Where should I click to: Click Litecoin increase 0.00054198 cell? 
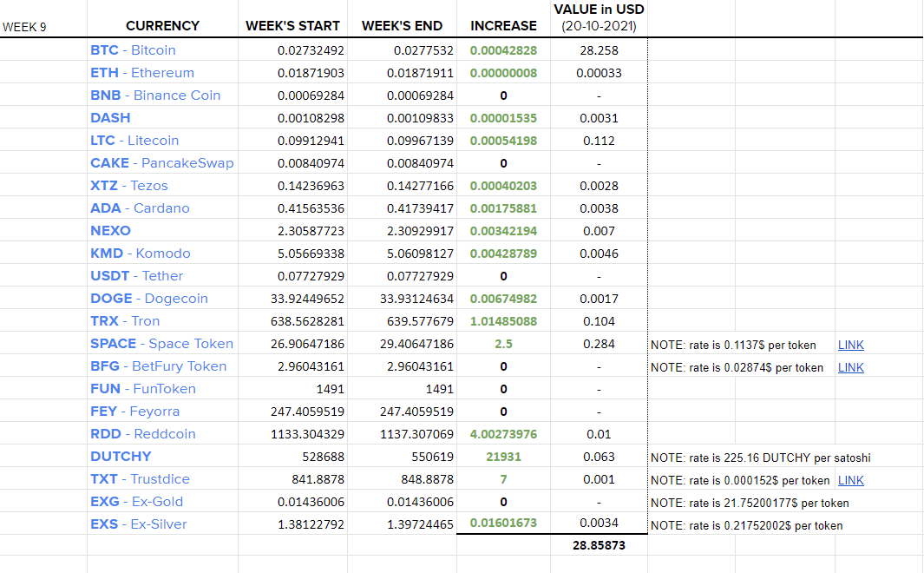coord(504,141)
